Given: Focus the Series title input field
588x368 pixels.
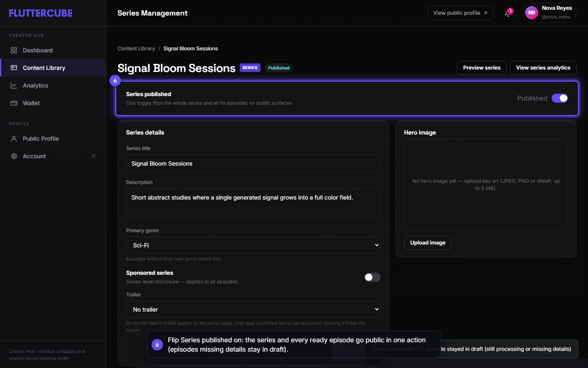Looking at the screenshot, I should coord(253,164).
